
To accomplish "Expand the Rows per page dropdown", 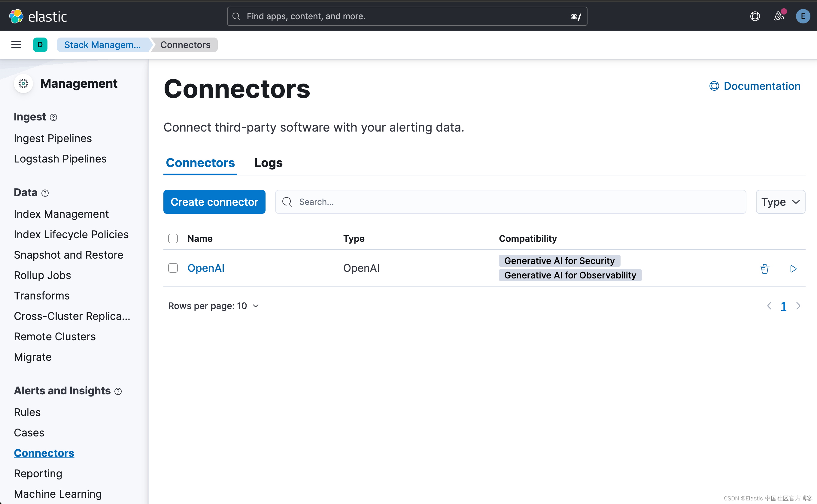I will (x=214, y=306).
